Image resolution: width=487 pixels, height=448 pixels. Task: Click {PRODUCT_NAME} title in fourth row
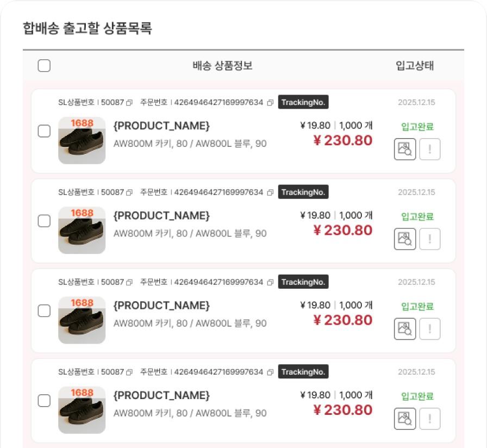161,395
